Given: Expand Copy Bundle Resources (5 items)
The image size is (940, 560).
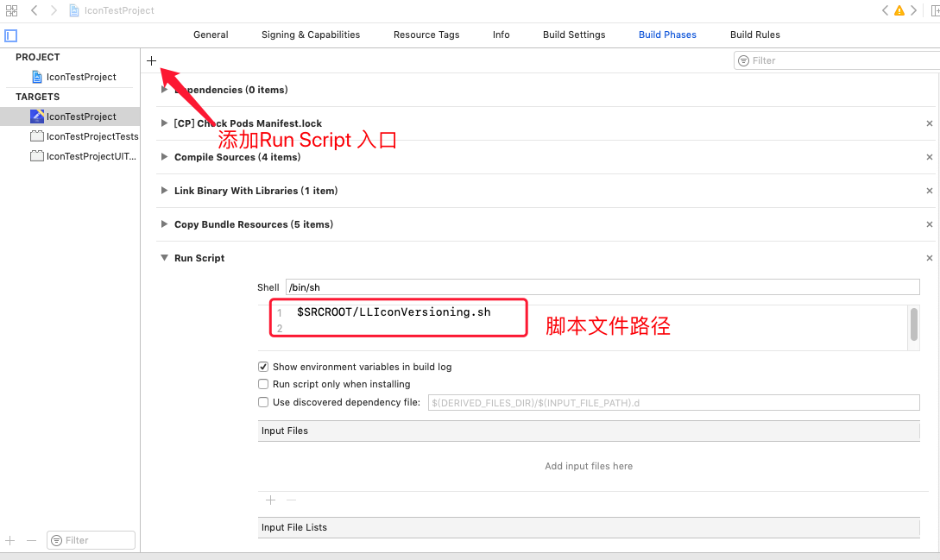Looking at the screenshot, I should [164, 223].
